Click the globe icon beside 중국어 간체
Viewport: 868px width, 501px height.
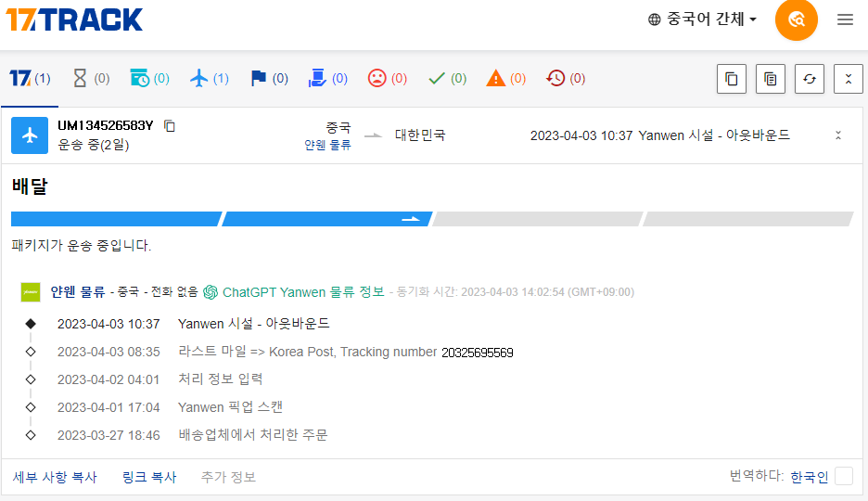(655, 19)
